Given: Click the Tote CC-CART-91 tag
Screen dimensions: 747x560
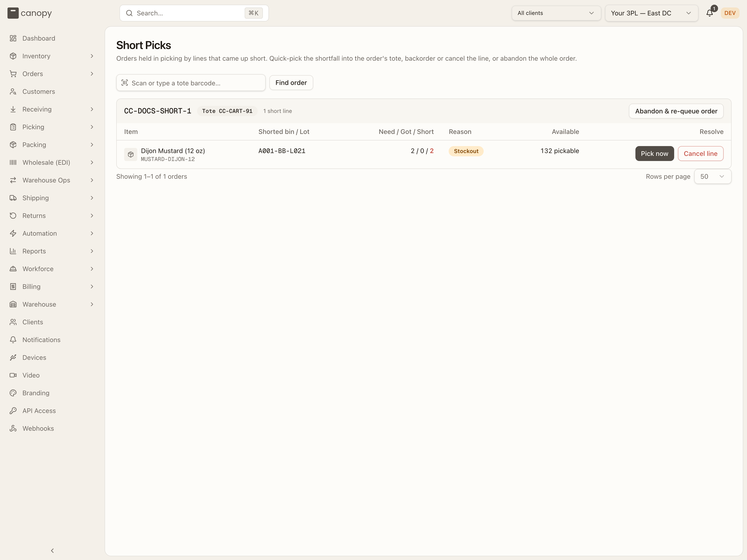Looking at the screenshot, I should (227, 111).
